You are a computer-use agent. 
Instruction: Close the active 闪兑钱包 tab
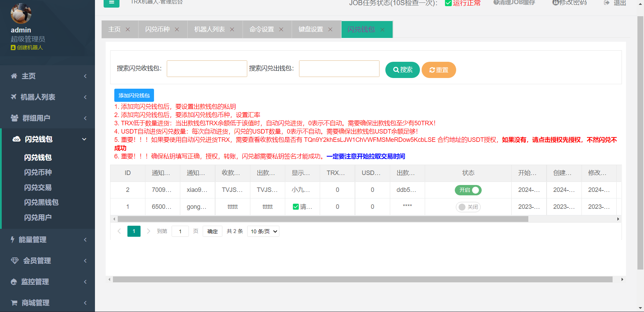point(382,30)
